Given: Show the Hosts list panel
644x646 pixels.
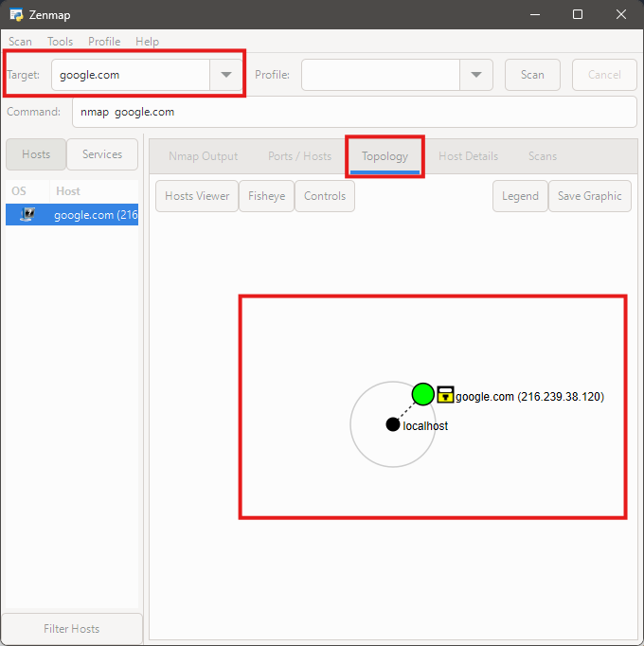Looking at the screenshot, I should [36, 154].
